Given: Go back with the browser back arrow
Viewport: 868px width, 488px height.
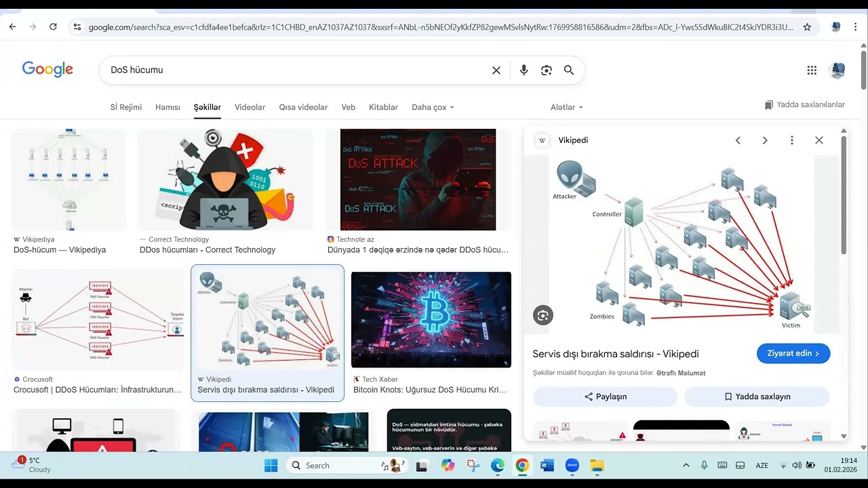Looking at the screenshot, I should [x=12, y=27].
